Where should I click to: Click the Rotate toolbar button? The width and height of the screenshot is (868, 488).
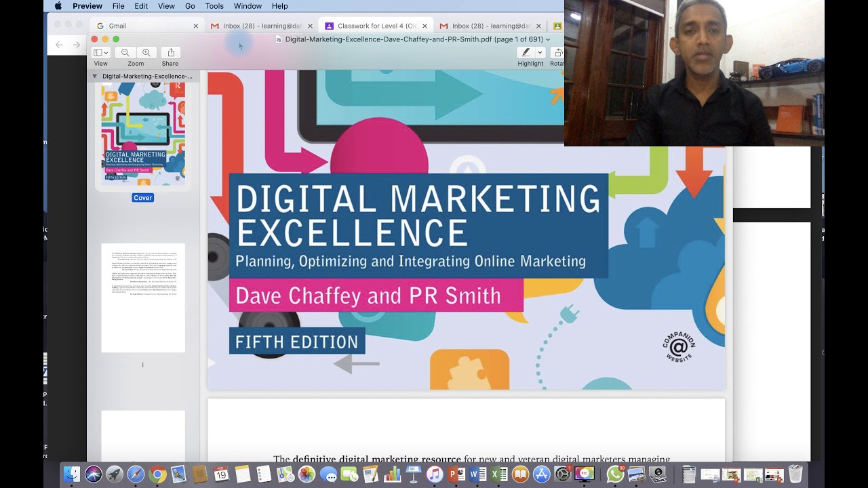click(557, 52)
